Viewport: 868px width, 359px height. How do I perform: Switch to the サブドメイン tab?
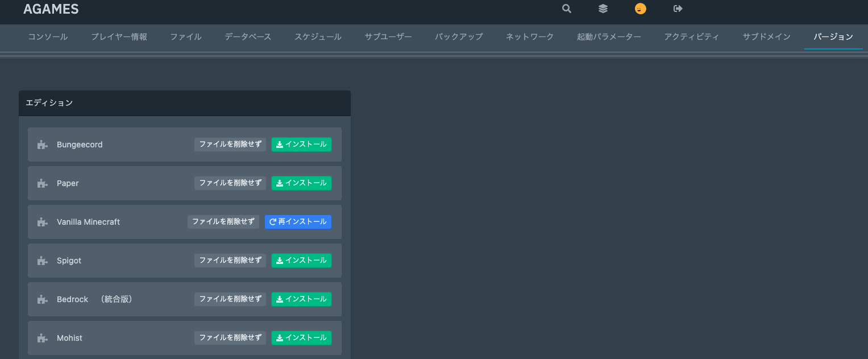pos(766,36)
